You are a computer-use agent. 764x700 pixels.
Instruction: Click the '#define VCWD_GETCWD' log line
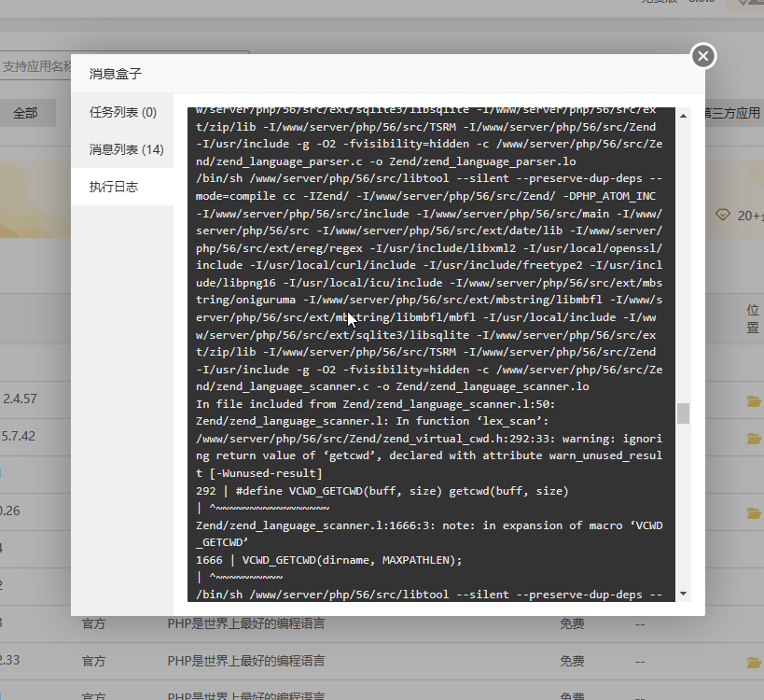(382, 491)
